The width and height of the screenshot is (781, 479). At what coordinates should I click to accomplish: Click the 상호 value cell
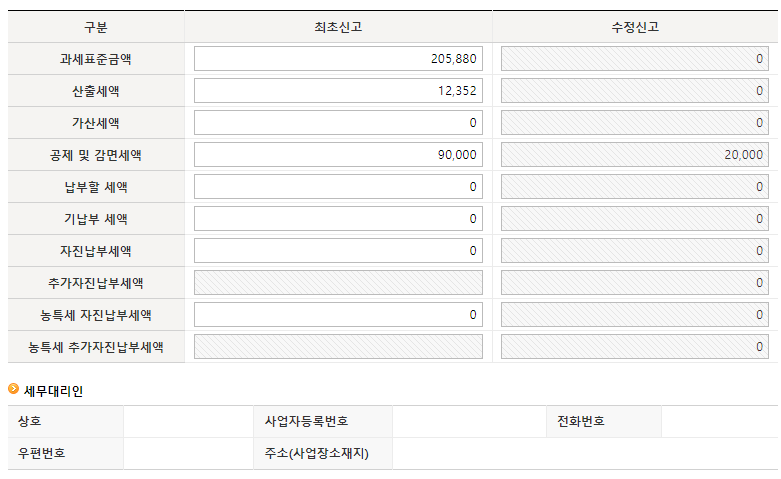pyautogui.click(x=187, y=421)
